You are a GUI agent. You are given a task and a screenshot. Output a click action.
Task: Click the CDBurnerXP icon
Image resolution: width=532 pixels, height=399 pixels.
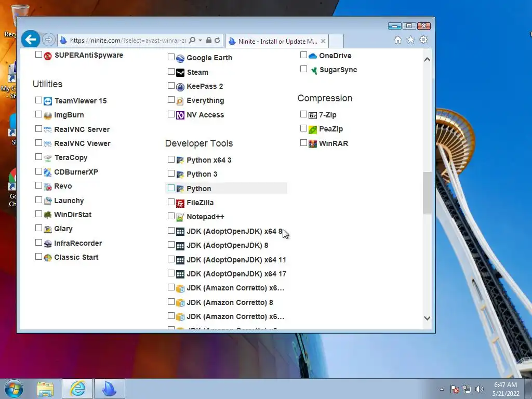click(x=48, y=172)
